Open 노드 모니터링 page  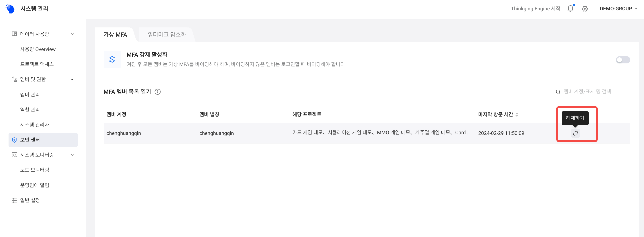(34, 170)
